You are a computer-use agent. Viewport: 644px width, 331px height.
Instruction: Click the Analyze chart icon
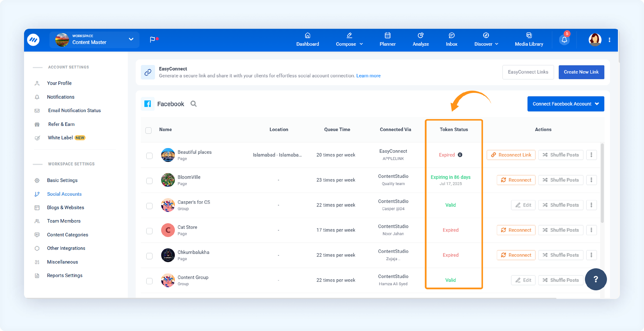pyautogui.click(x=421, y=35)
